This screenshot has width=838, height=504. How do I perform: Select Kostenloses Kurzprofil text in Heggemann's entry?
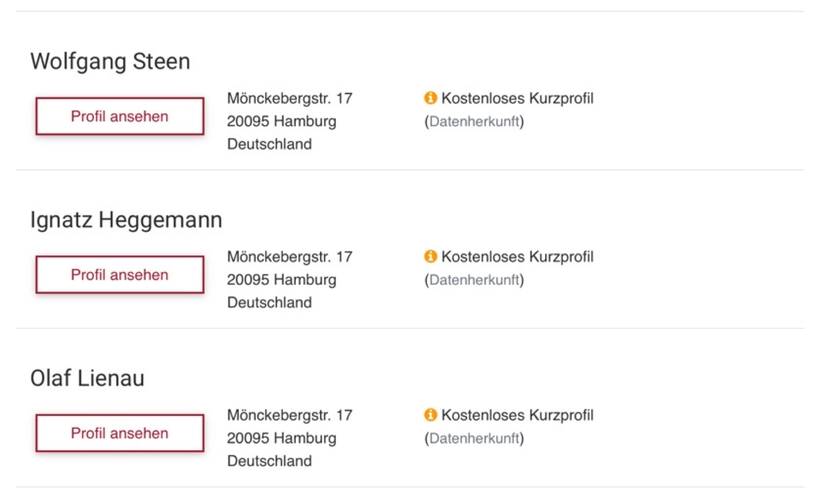click(x=517, y=256)
